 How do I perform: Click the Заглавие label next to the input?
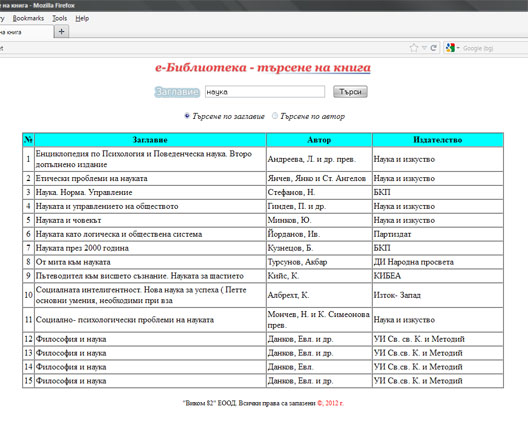[177, 92]
